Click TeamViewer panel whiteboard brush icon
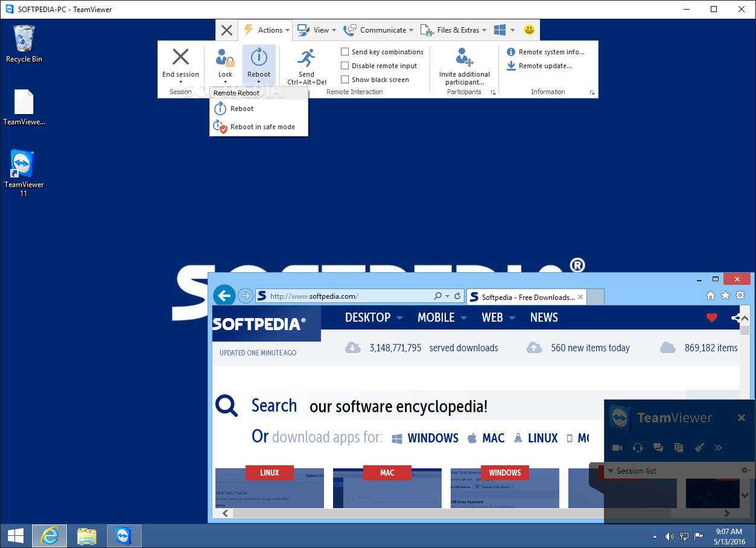This screenshot has height=548, width=756. click(699, 448)
